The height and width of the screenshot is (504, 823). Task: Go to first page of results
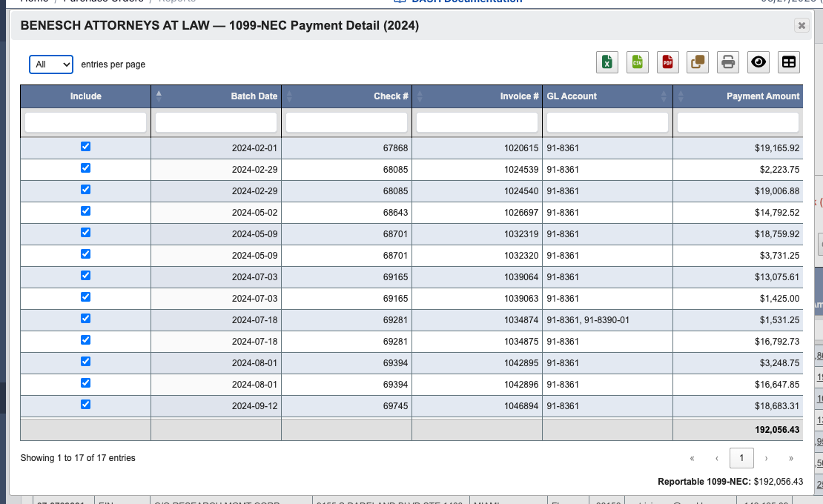[692, 458]
